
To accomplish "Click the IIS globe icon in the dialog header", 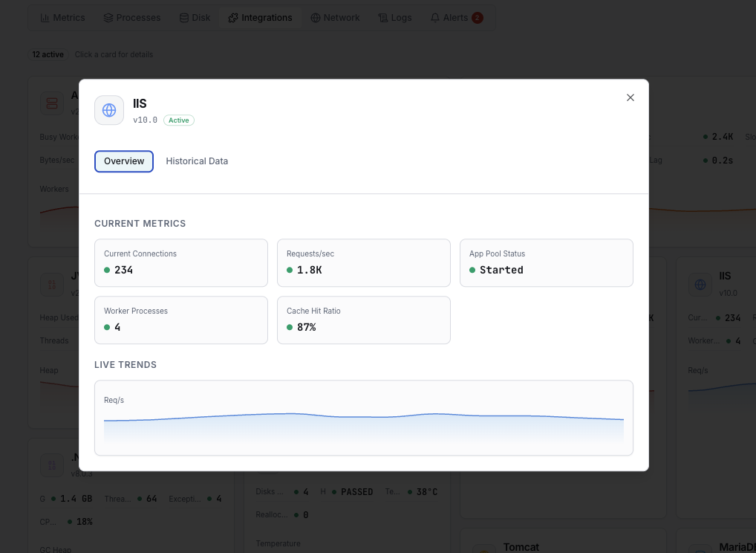I will pos(109,110).
